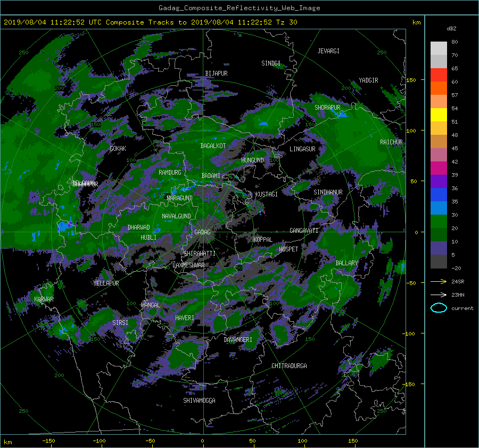Click the RAMDURG city label
Screen dimensions: 479x448
[170, 173]
